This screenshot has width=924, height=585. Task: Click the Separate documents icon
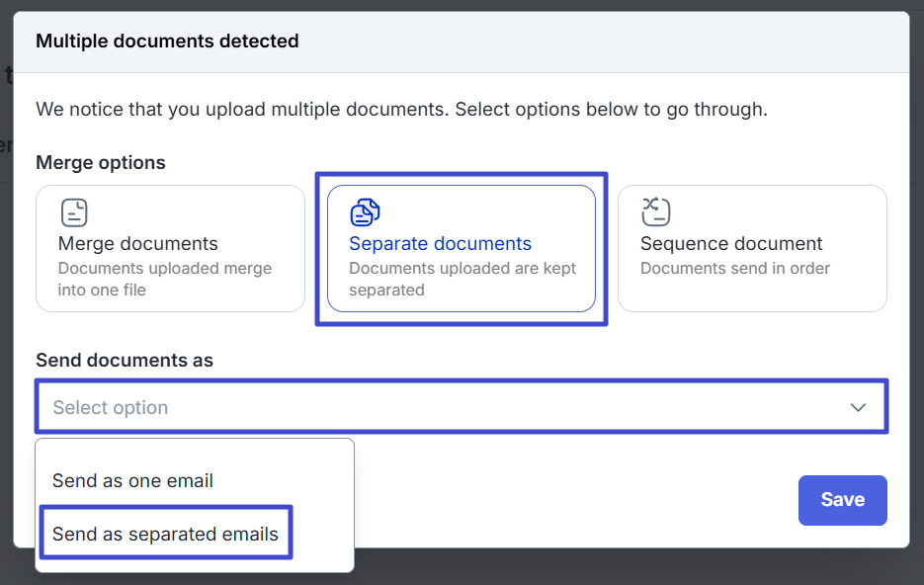[x=365, y=212]
